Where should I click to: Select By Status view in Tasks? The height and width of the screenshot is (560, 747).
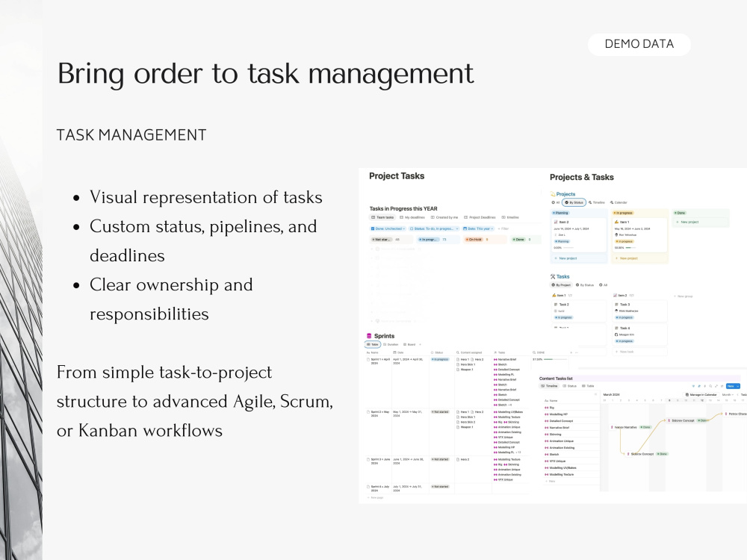tap(585, 284)
